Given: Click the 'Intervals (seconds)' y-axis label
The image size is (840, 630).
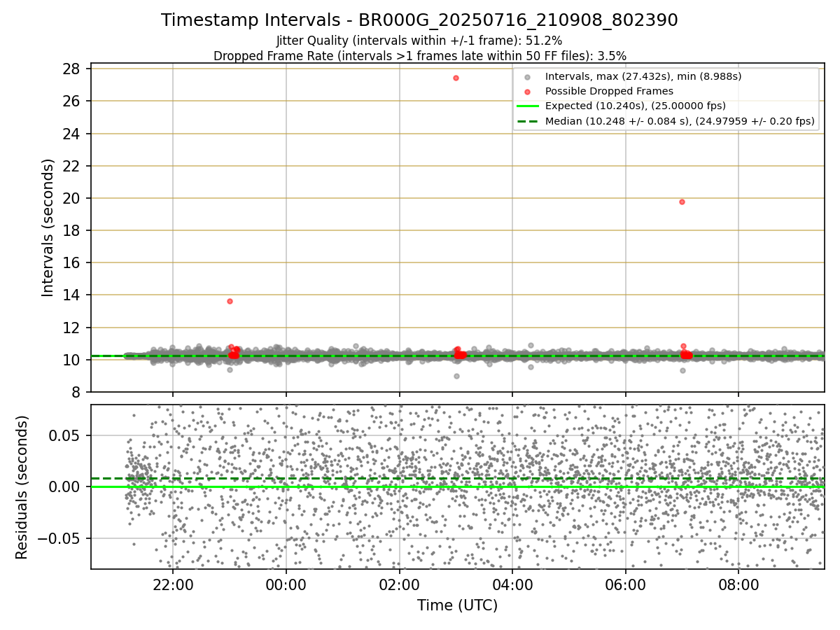Looking at the screenshot, I should [48, 227].
